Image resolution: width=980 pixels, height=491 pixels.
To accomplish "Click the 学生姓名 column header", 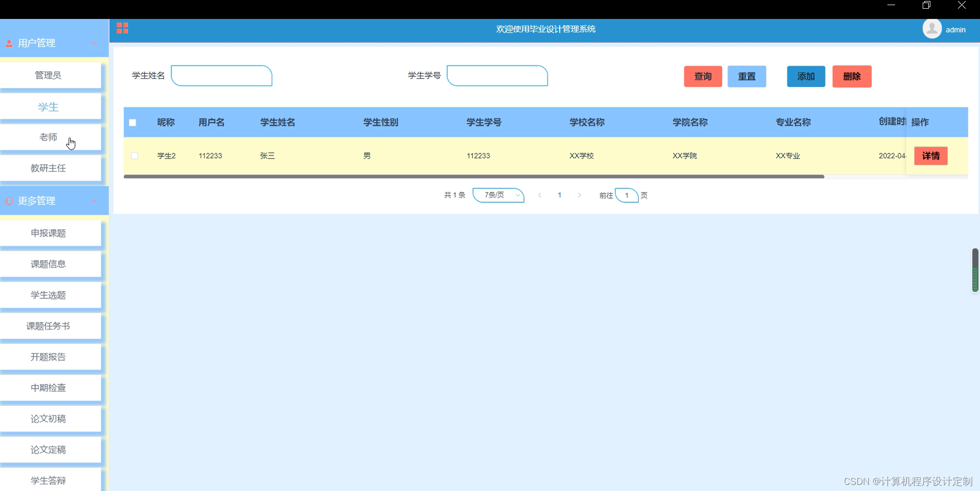I will click(x=277, y=122).
